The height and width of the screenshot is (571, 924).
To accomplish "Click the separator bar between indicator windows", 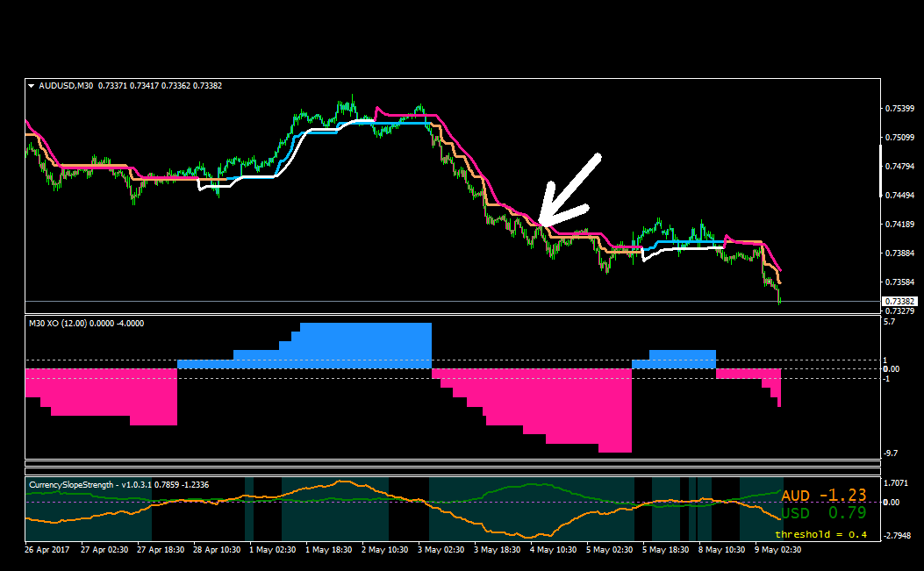I will (453, 464).
